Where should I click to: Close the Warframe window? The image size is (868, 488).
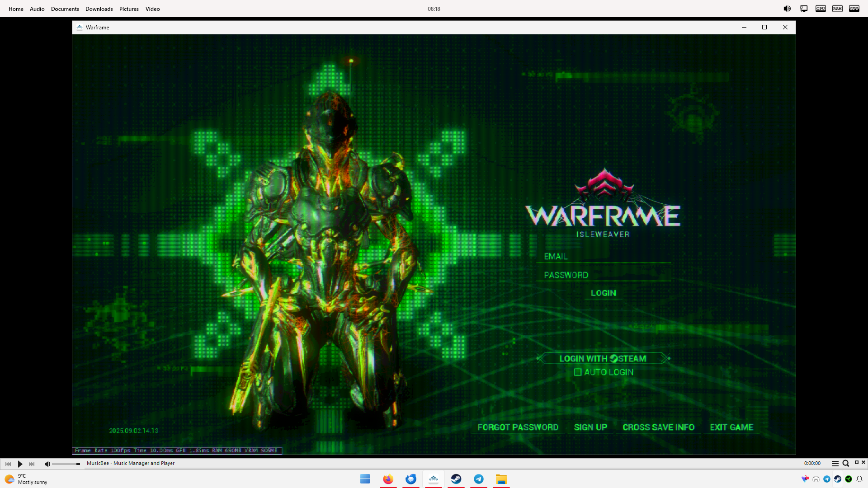coord(785,27)
